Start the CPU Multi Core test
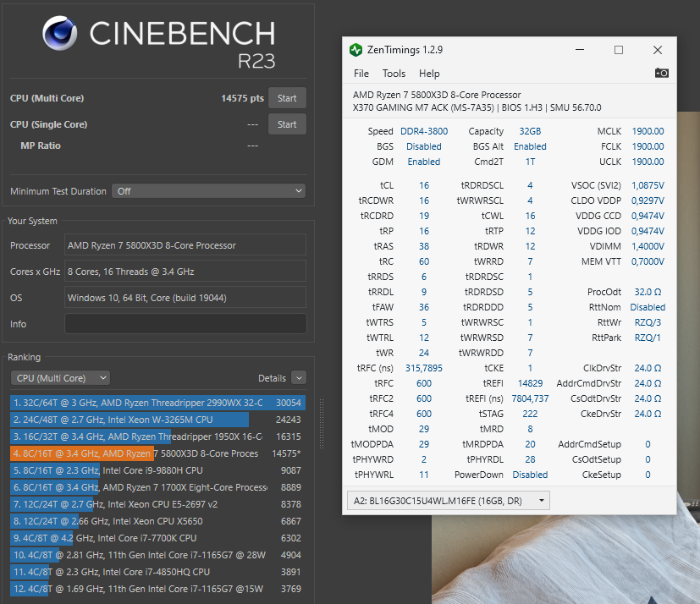Image resolution: width=700 pixels, height=604 pixels. [x=287, y=98]
